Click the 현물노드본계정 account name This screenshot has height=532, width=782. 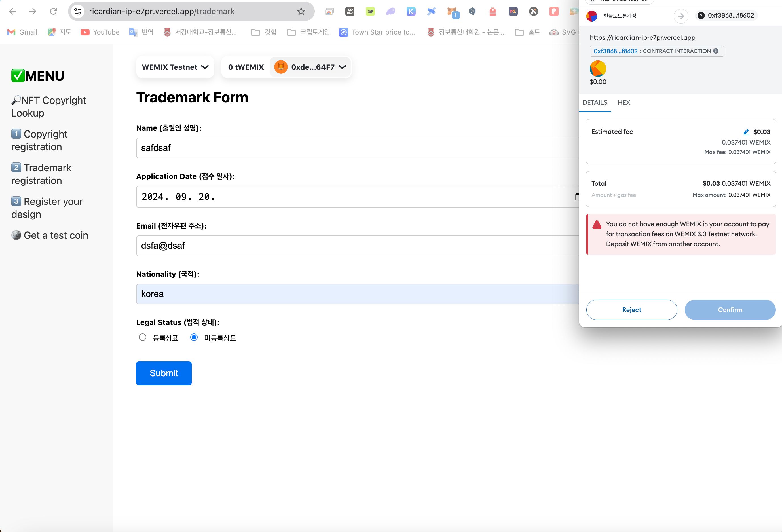click(620, 16)
